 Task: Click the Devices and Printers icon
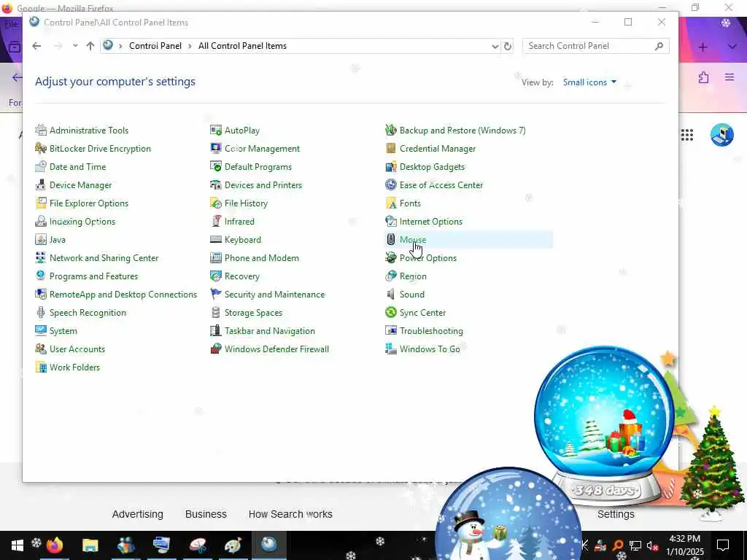pos(216,184)
